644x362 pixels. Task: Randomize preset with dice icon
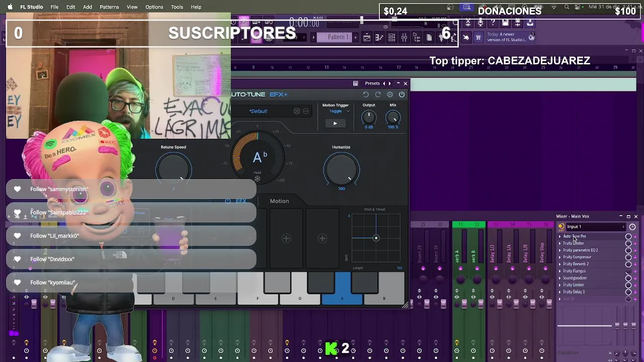click(297, 111)
